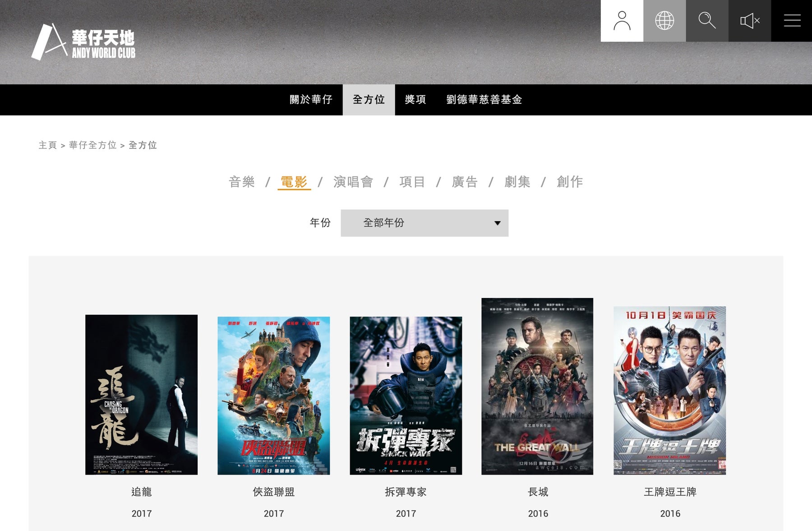Open the search magnifier icon
Image resolution: width=812 pixels, height=531 pixels.
[x=707, y=21]
